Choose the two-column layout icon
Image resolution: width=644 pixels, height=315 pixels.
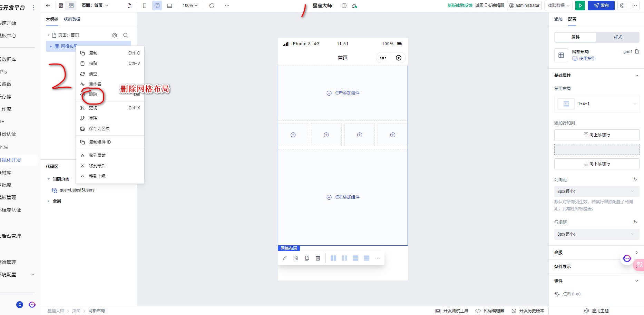point(333,258)
